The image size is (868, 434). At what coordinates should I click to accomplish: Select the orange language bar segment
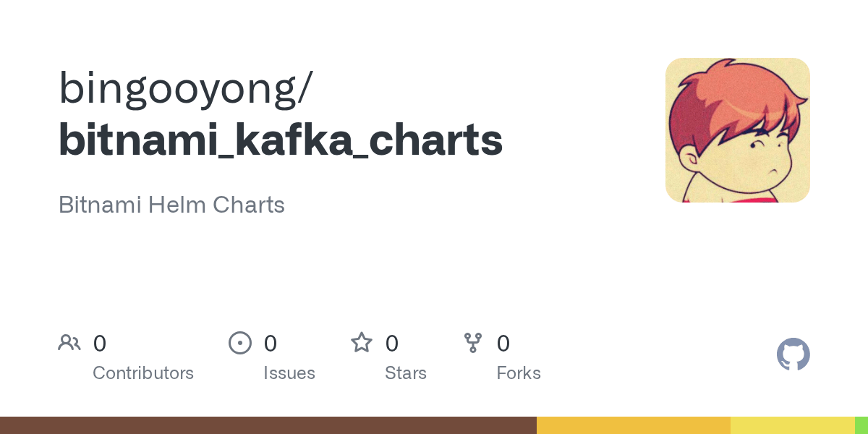(x=634, y=425)
